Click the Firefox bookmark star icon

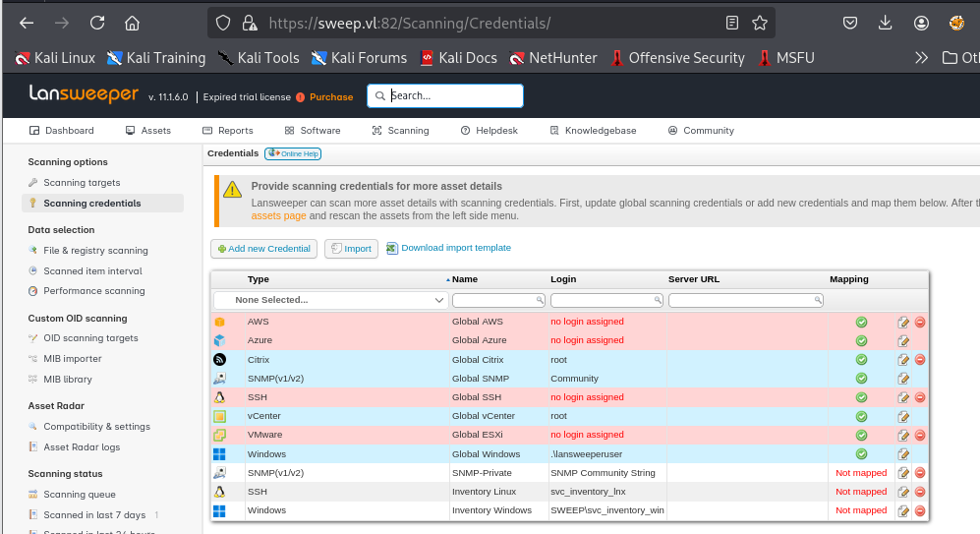pos(759,23)
